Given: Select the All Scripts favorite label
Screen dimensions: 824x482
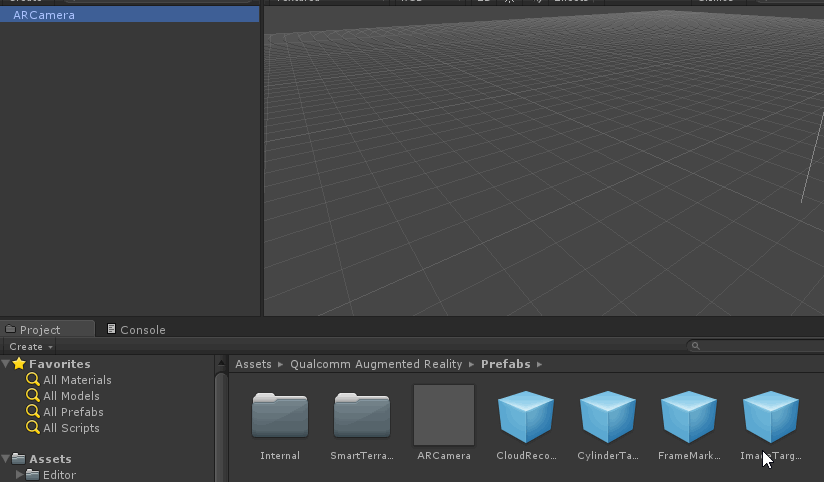Looking at the screenshot, I should [71, 428].
